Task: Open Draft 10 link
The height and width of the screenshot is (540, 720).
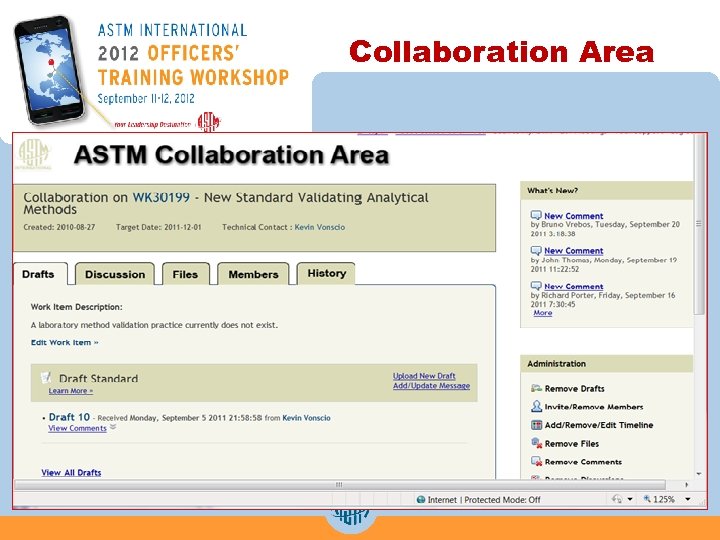Action: coord(69,417)
